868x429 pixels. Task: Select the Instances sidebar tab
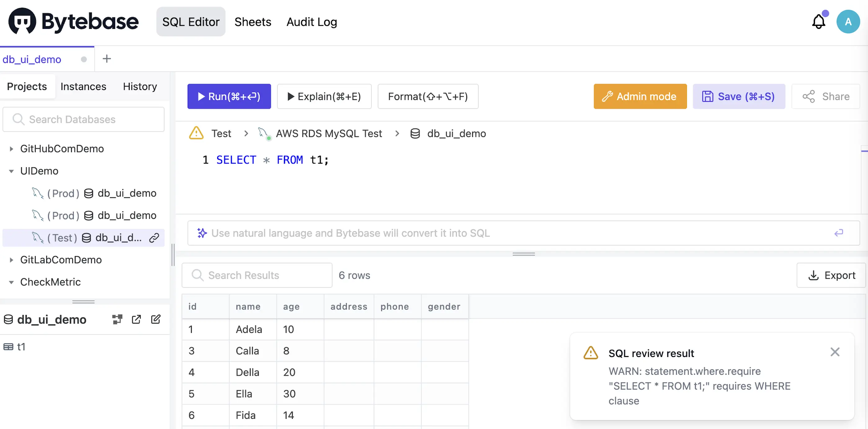pos(83,86)
